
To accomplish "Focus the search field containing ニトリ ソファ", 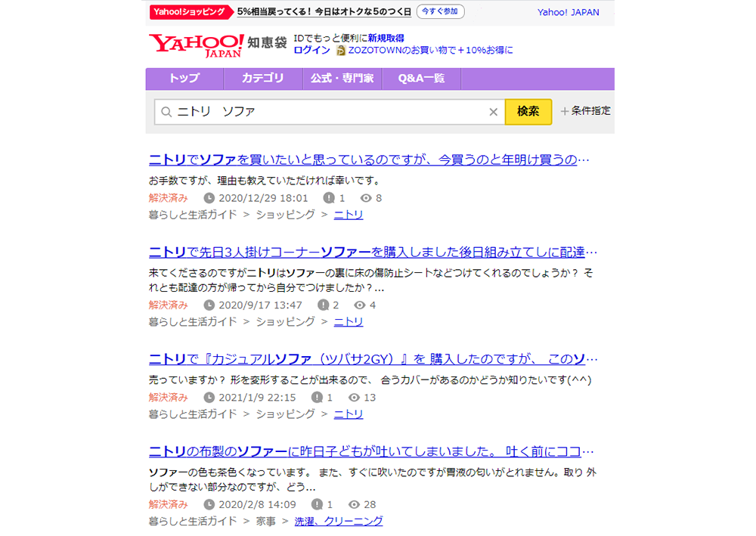I will click(x=330, y=113).
